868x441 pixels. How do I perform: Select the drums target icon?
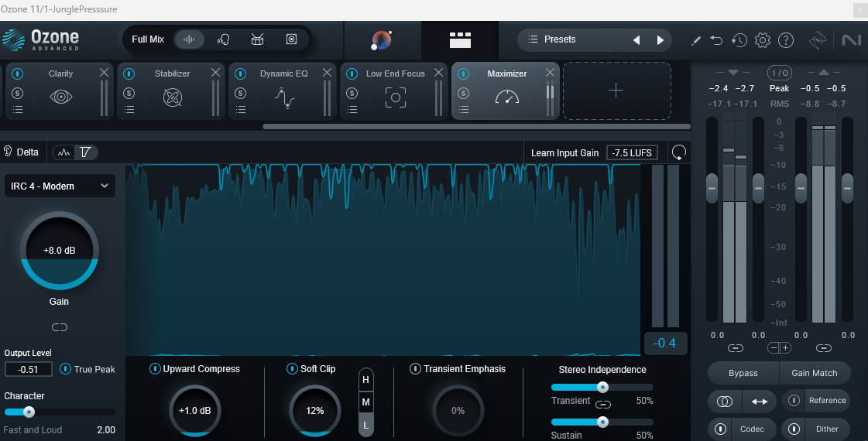(257, 39)
